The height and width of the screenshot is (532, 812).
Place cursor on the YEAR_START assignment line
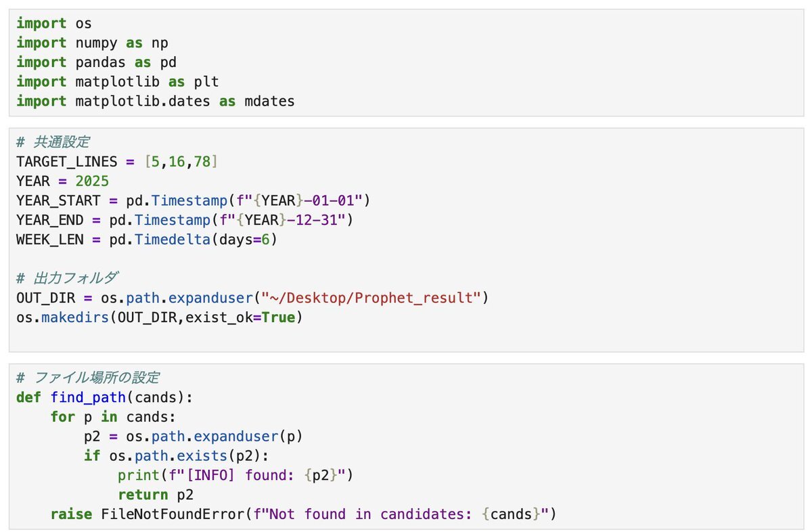(193, 201)
